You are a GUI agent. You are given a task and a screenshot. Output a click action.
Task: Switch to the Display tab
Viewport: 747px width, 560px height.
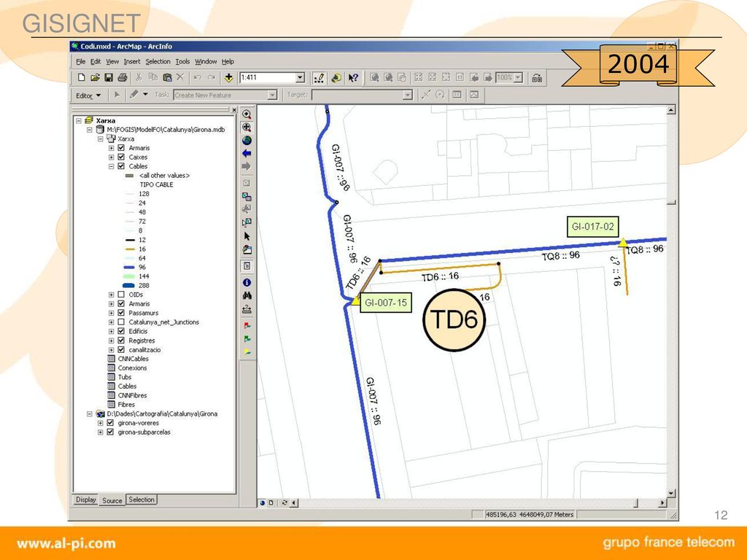86,499
